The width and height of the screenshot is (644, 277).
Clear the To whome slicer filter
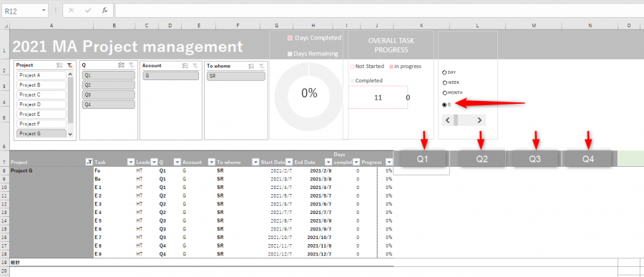(x=262, y=66)
